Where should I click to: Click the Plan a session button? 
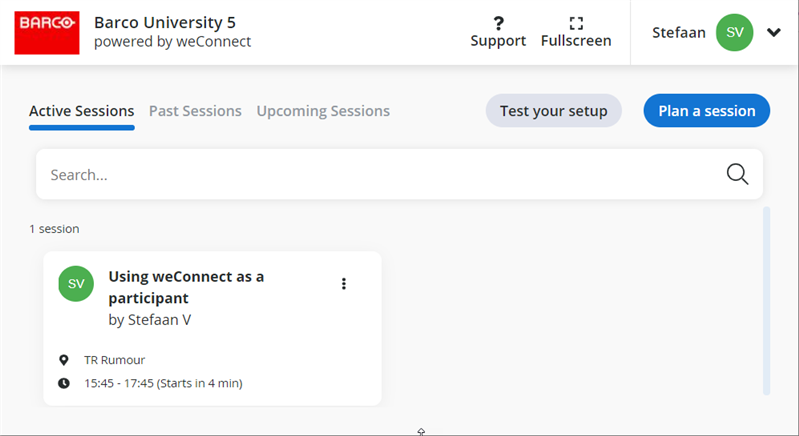pyautogui.click(x=706, y=111)
